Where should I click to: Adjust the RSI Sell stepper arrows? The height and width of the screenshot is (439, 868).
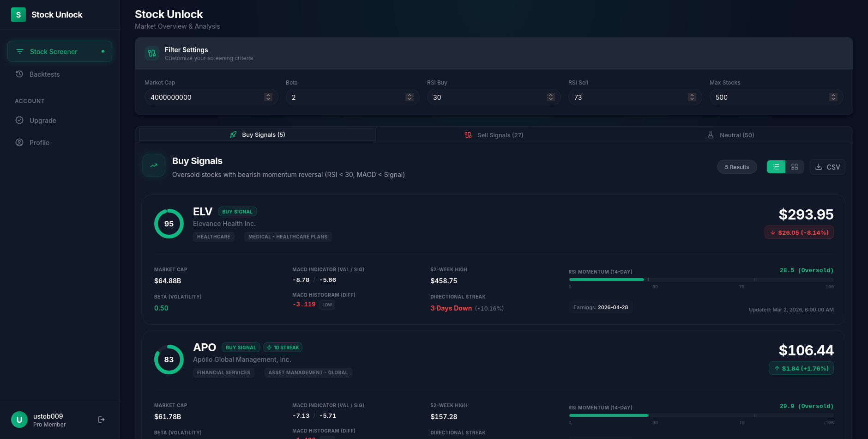[692, 97]
